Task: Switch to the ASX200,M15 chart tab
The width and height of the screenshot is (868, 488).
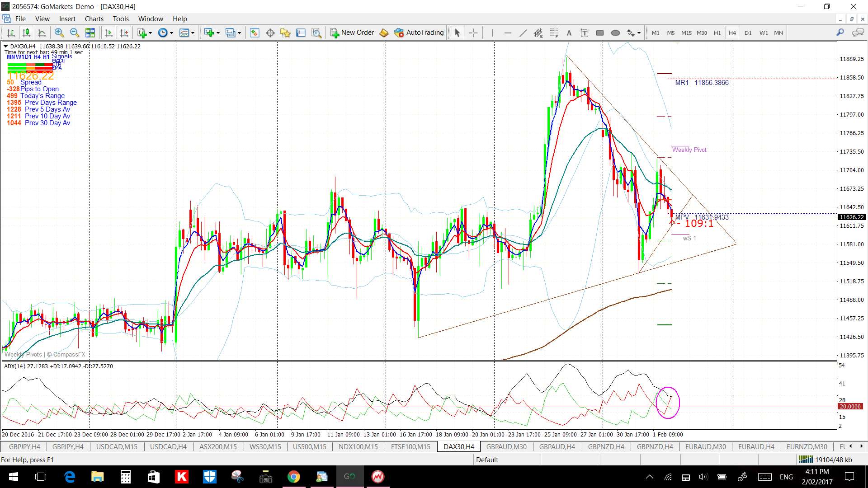Action: click(x=218, y=446)
